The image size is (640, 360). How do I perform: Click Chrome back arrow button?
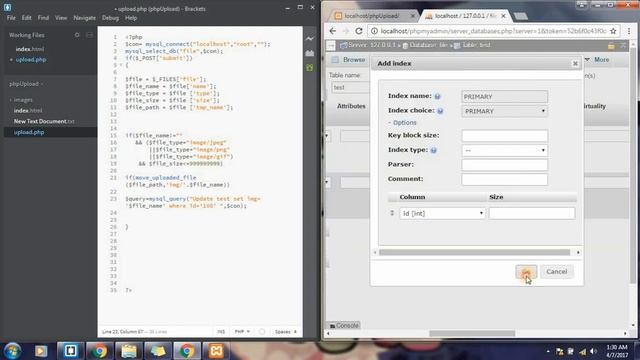[x=333, y=31]
